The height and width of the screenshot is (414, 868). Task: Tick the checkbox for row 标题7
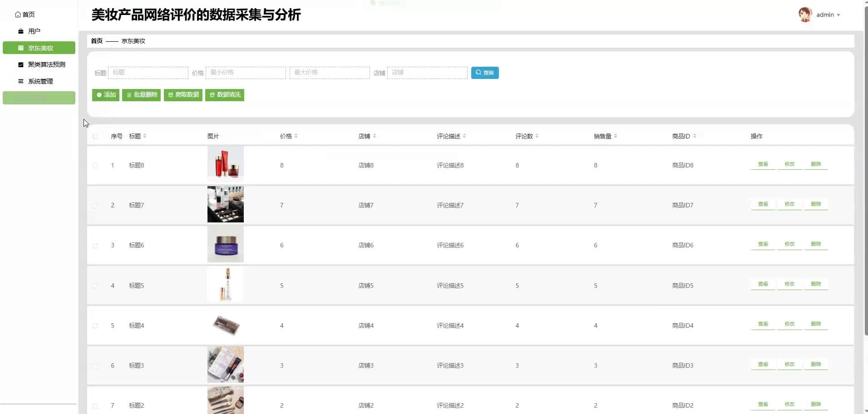pyautogui.click(x=95, y=206)
